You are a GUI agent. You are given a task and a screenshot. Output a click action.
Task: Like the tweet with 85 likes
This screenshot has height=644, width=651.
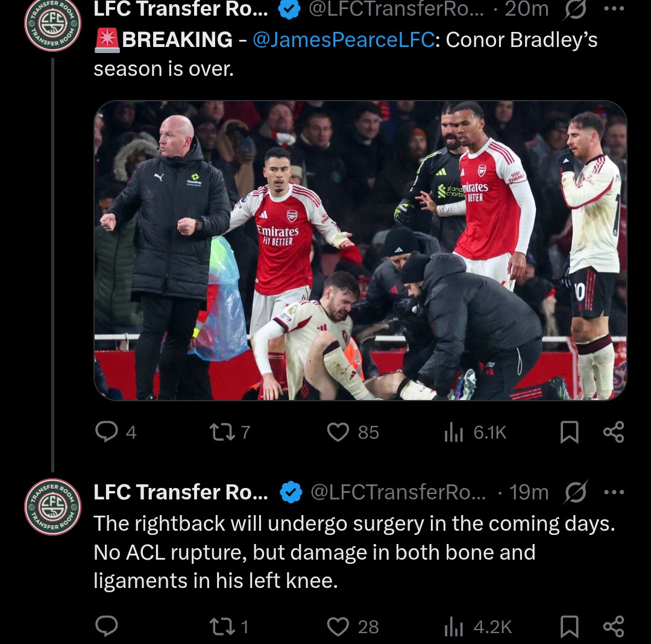[338, 432]
